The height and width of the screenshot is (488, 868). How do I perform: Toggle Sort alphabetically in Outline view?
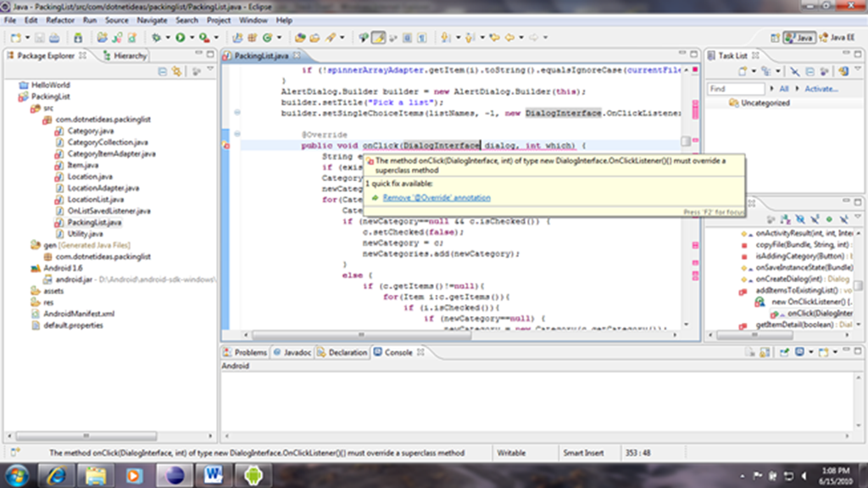tap(785, 219)
